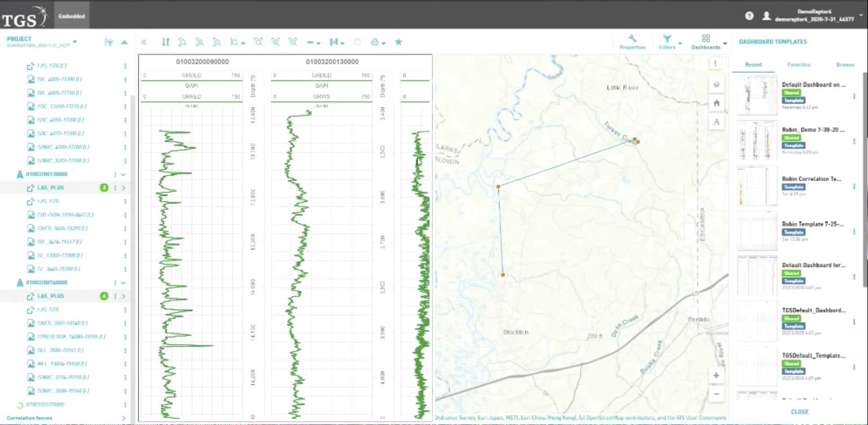Open the zoom region dropdown in toolbar
The width and height of the screenshot is (868, 425).
[x=237, y=42]
